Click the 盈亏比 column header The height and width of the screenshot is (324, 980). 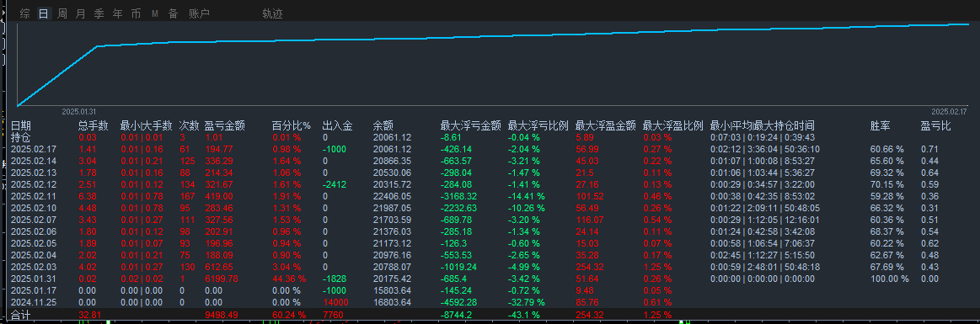(x=935, y=125)
